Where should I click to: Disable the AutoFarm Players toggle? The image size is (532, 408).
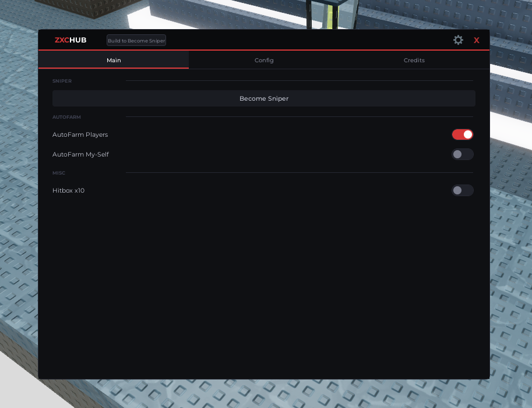(x=463, y=134)
